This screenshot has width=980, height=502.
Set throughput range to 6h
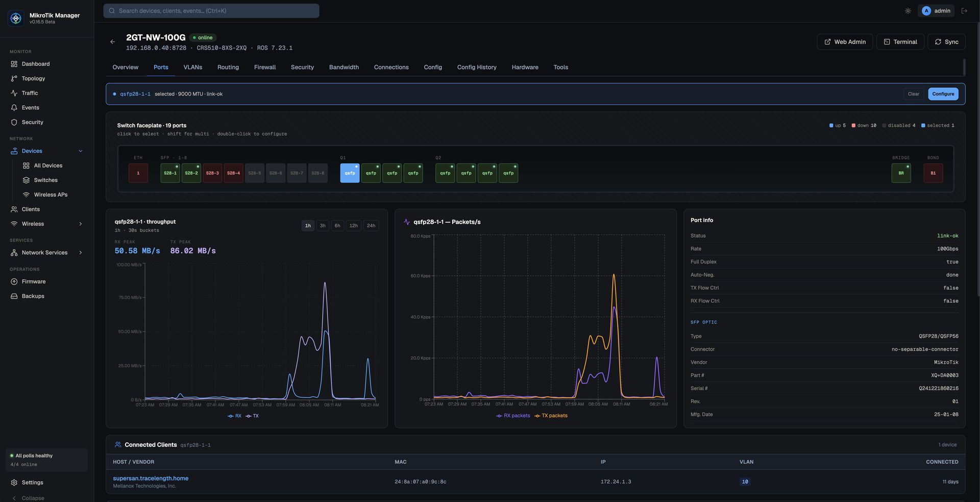click(x=337, y=226)
